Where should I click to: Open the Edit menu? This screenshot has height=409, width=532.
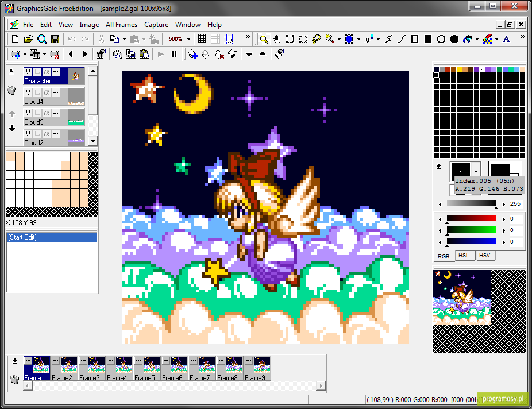(46, 25)
